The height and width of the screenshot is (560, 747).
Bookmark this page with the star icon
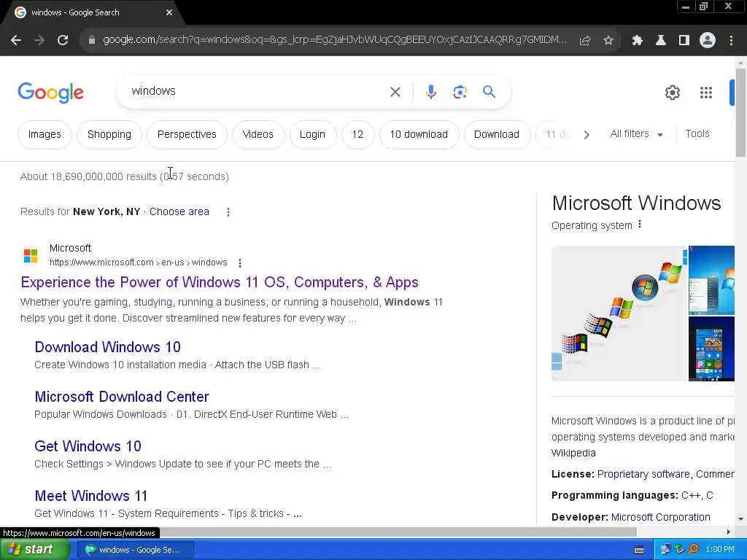tap(608, 41)
